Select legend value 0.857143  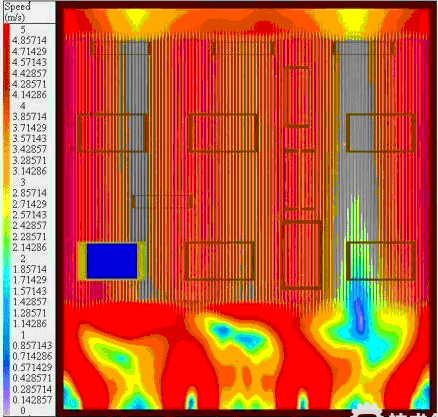[x=32, y=345]
